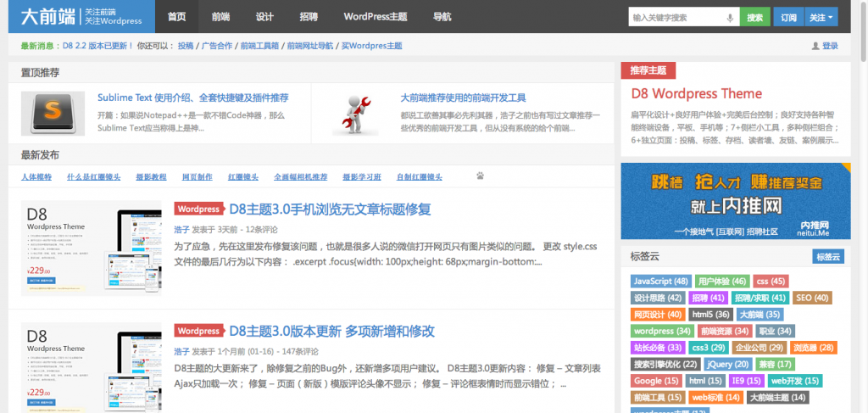Click the user icon beside 登录
868x413 pixels.
815,46
